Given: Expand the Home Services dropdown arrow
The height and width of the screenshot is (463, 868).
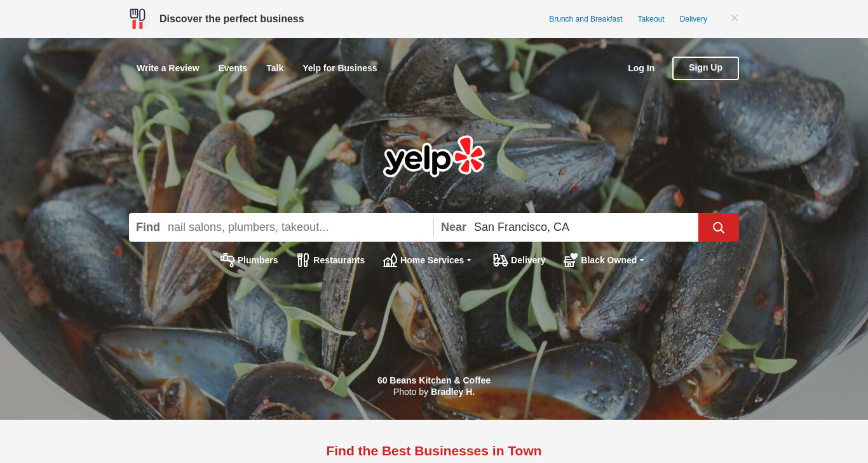Looking at the screenshot, I should (x=469, y=260).
